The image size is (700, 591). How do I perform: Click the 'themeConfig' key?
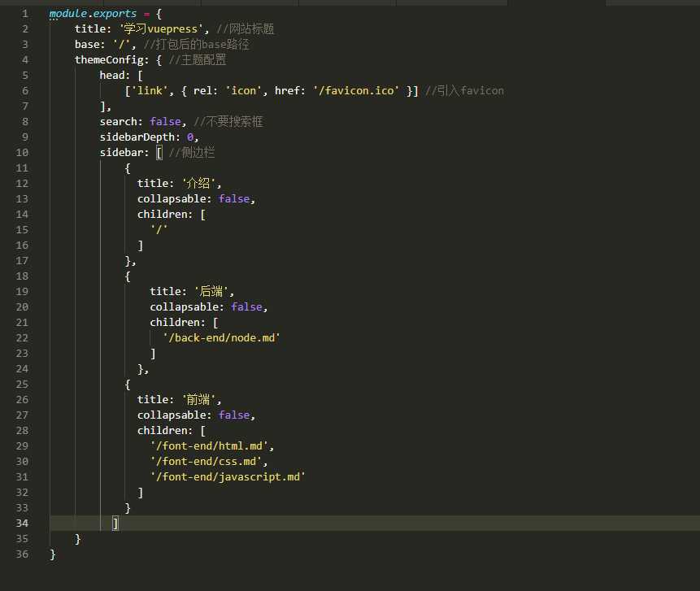109,60
